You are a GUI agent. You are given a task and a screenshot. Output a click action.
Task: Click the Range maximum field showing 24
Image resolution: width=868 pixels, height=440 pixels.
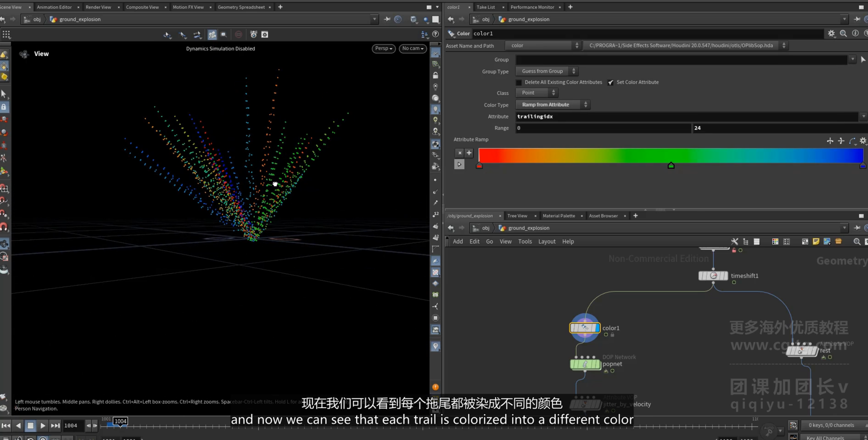(780, 128)
